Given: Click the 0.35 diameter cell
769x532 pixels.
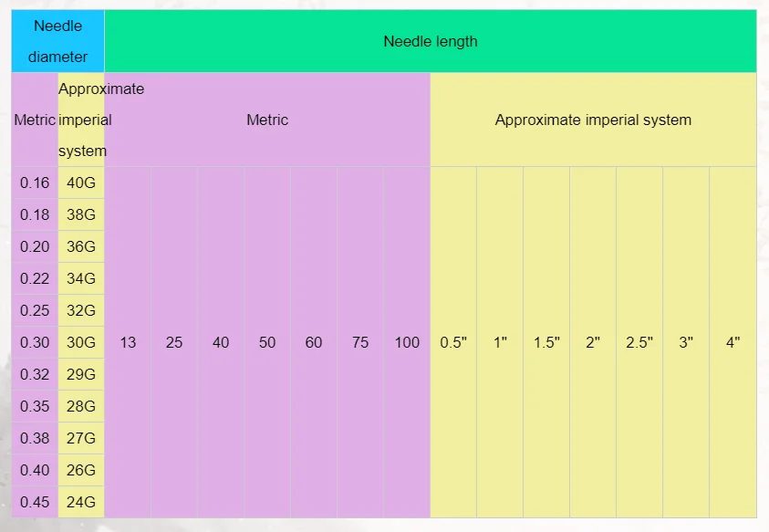Looking at the screenshot, I should pos(35,406).
